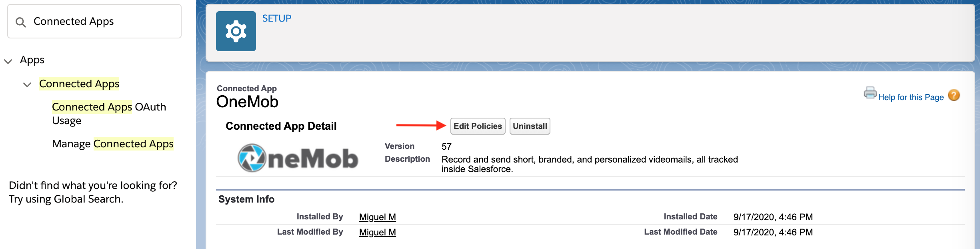Collapse the Connected Apps subsection chevron

tap(27, 85)
